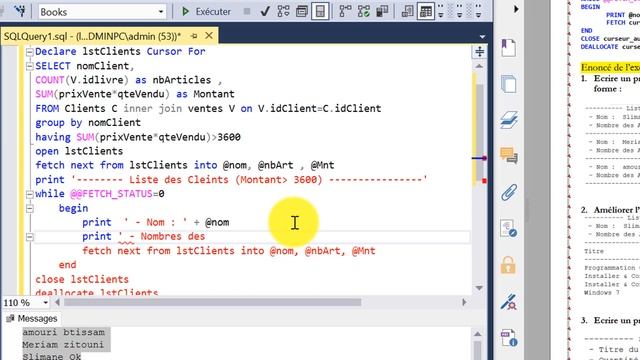Toggle Include Client Statistics
The height and width of the screenshot is (360, 640).
click(x=382, y=11)
